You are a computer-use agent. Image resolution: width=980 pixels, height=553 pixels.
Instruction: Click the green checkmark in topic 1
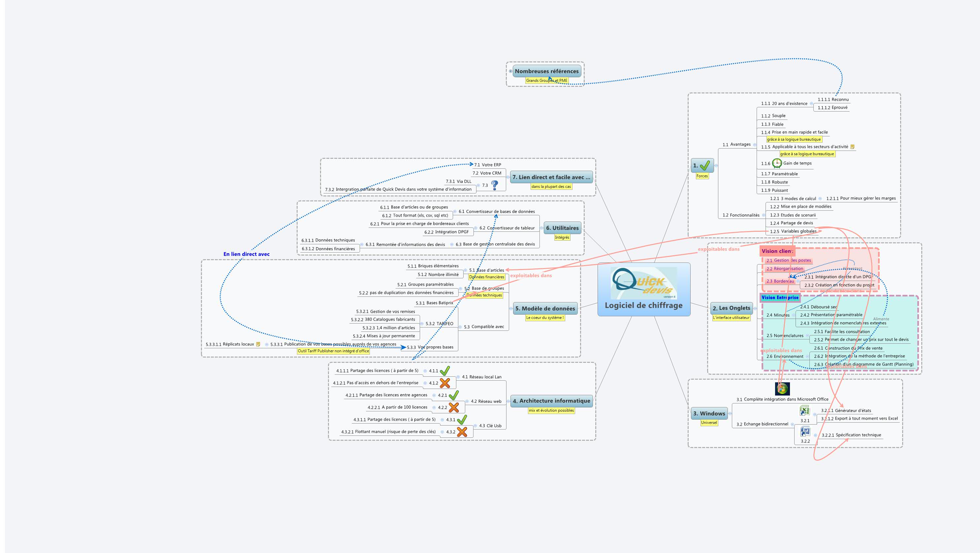705,165
